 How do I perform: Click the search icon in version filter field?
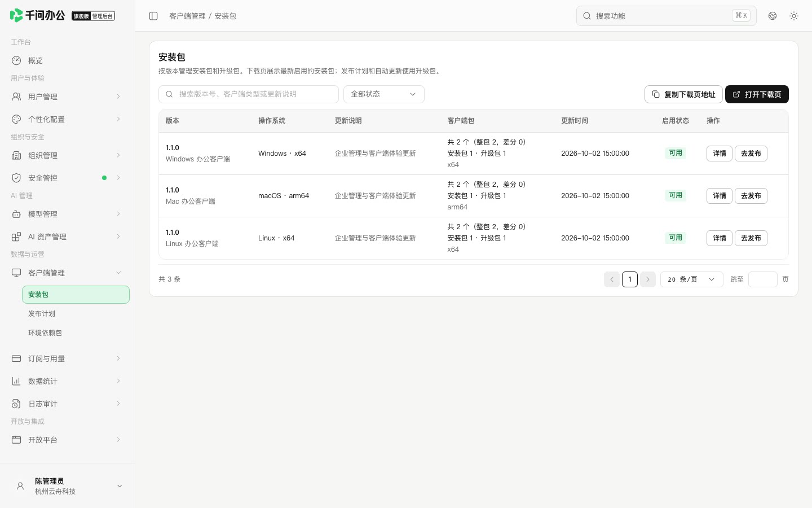(169, 94)
